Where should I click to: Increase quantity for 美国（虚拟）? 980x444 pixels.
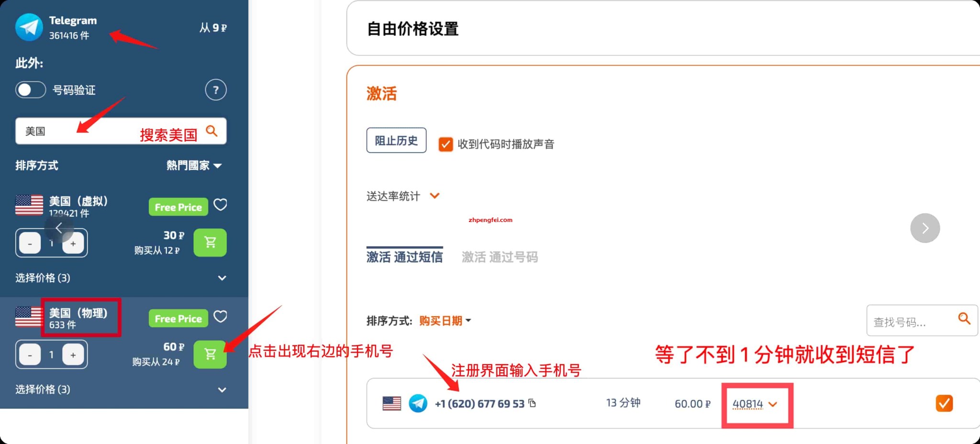(x=73, y=244)
